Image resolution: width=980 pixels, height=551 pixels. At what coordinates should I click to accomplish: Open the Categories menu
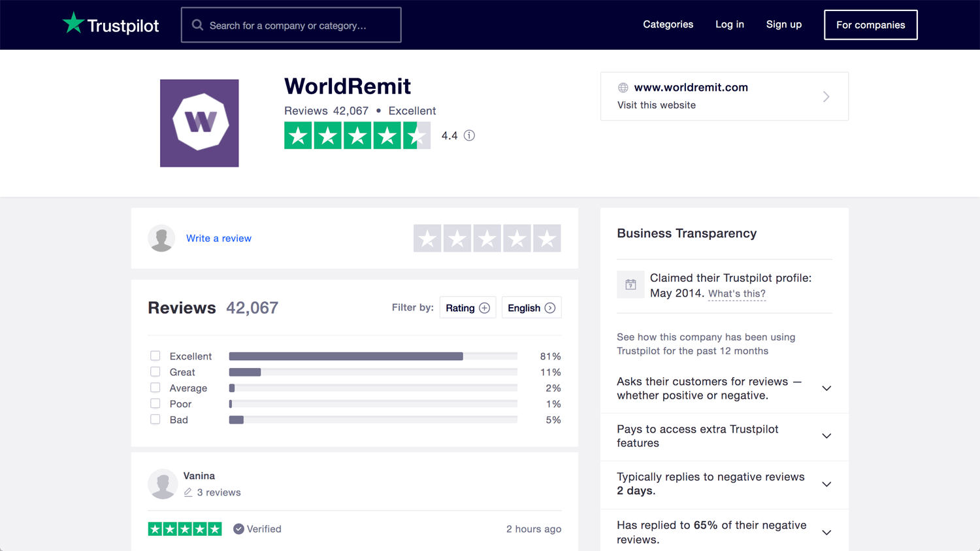(x=668, y=24)
